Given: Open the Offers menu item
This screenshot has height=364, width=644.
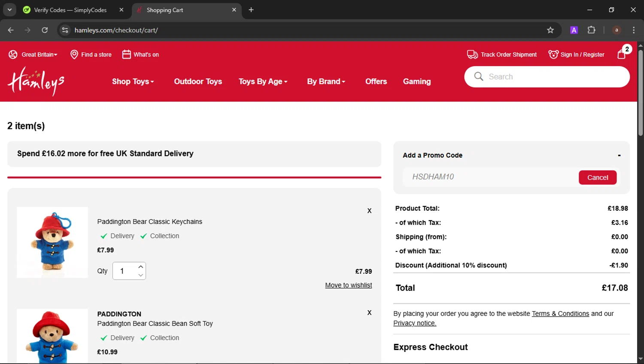Looking at the screenshot, I should pyautogui.click(x=376, y=81).
